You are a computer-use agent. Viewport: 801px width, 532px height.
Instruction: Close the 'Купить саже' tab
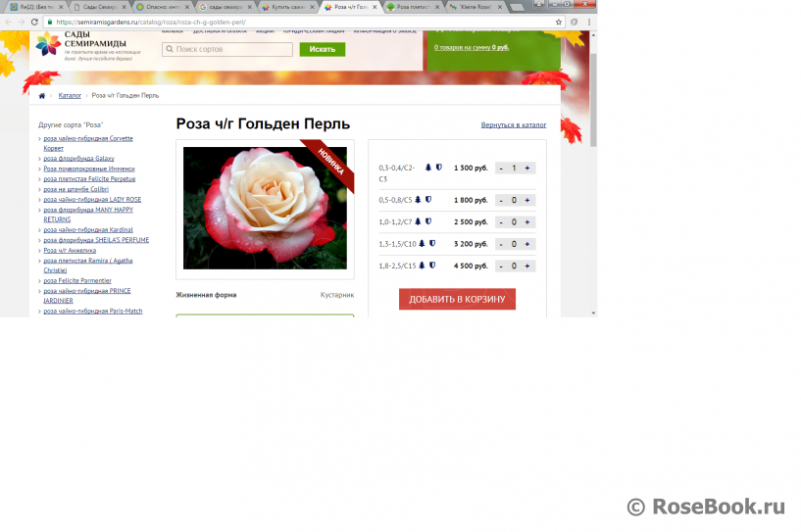coord(312,7)
